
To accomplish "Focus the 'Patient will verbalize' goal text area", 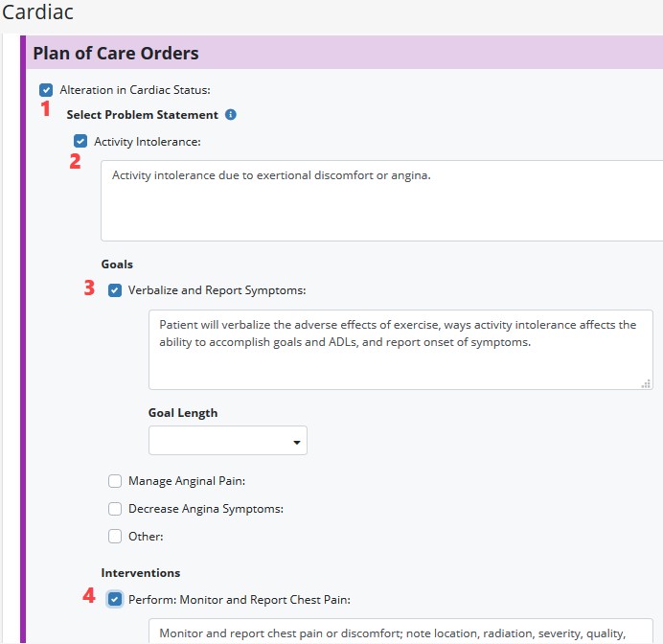I will 400,350.
